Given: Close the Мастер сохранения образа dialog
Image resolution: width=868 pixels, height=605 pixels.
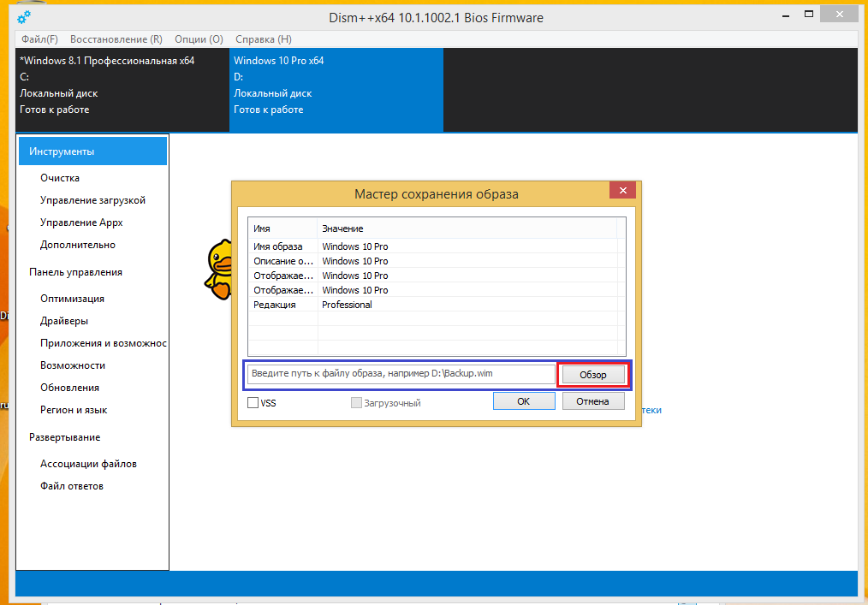Looking at the screenshot, I should pos(622,190).
